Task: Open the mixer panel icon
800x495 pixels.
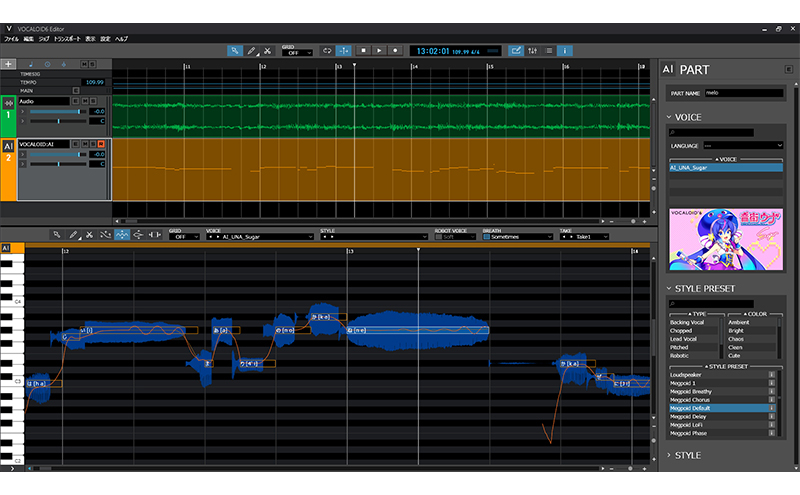Action: pos(532,50)
